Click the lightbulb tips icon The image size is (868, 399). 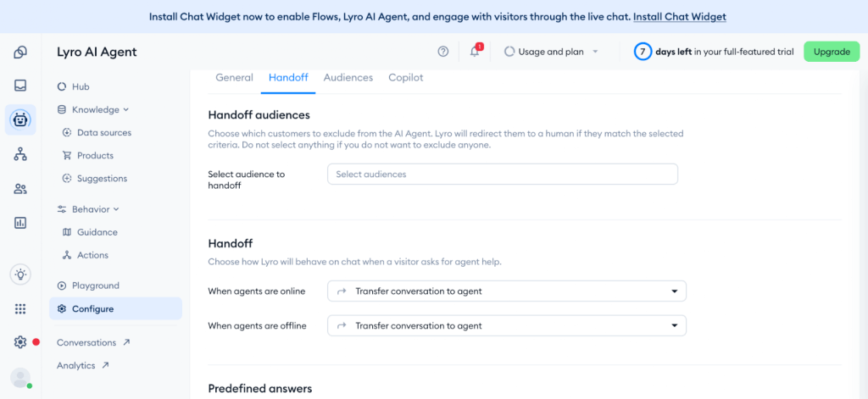pyautogui.click(x=20, y=274)
